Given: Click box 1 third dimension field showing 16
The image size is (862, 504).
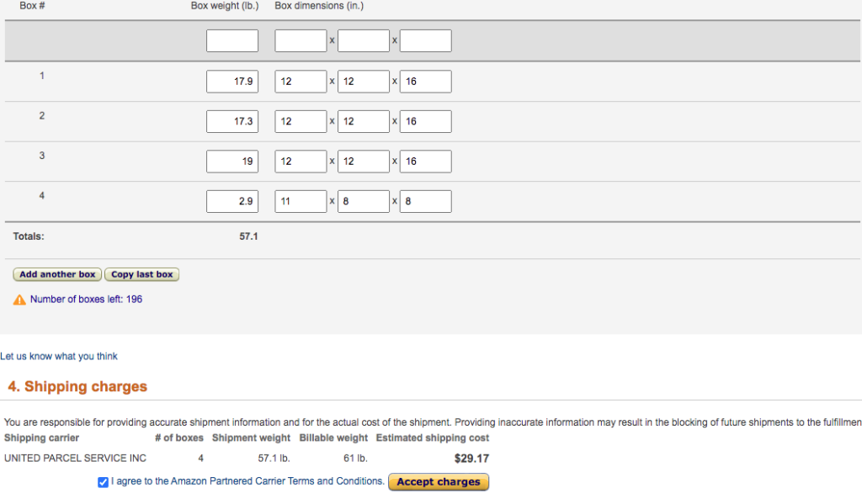Looking at the screenshot, I should (425, 82).
